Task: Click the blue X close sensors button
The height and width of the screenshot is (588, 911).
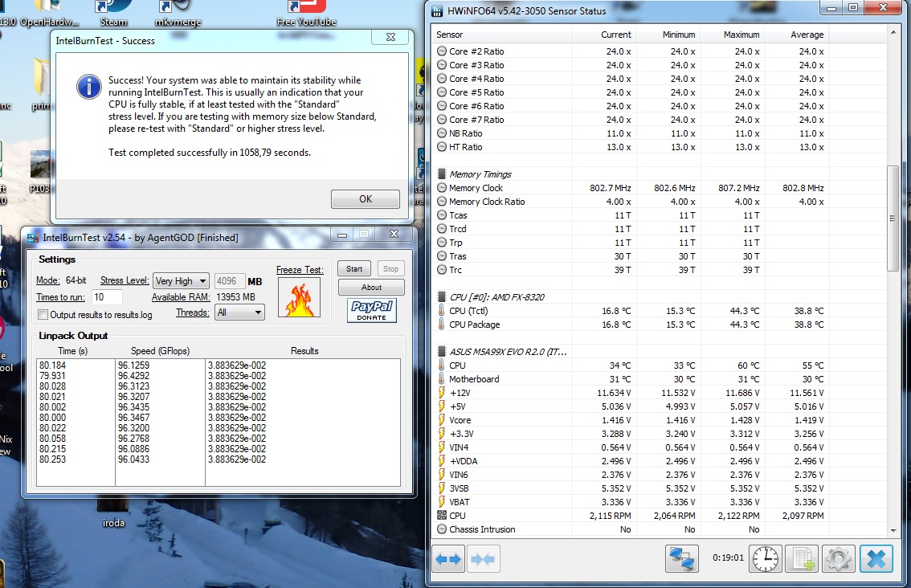Action: [x=876, y=559]
